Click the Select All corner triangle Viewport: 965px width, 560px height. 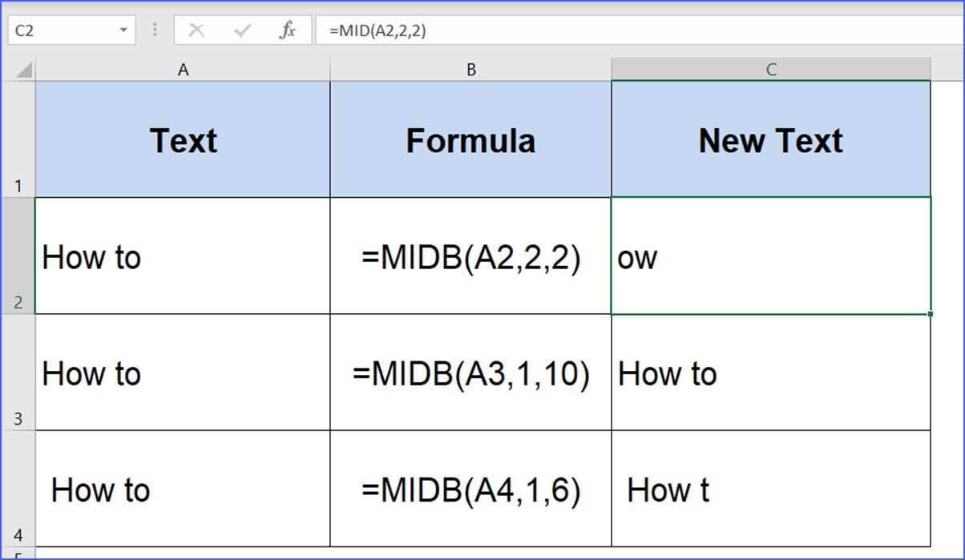click(x=24, y=71)
